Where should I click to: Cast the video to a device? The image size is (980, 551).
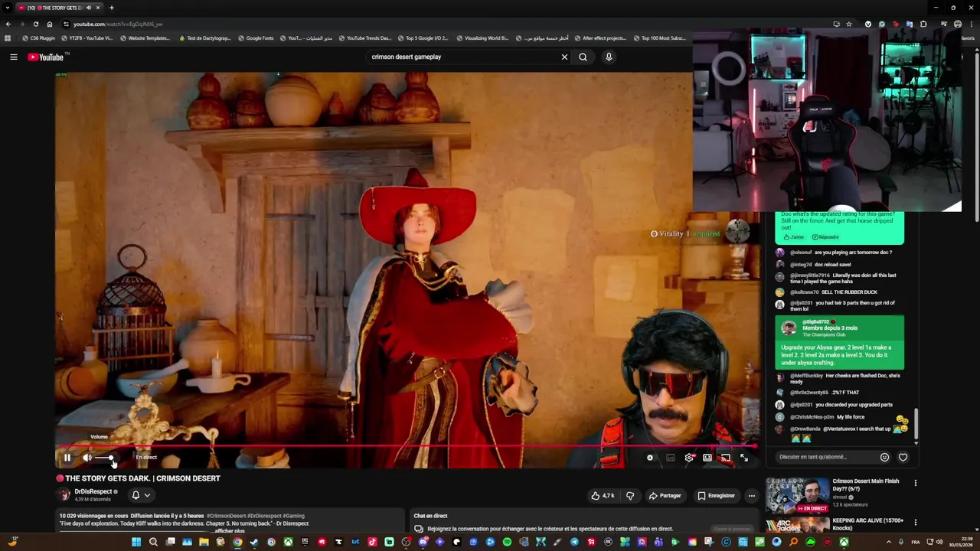[726, 458]
